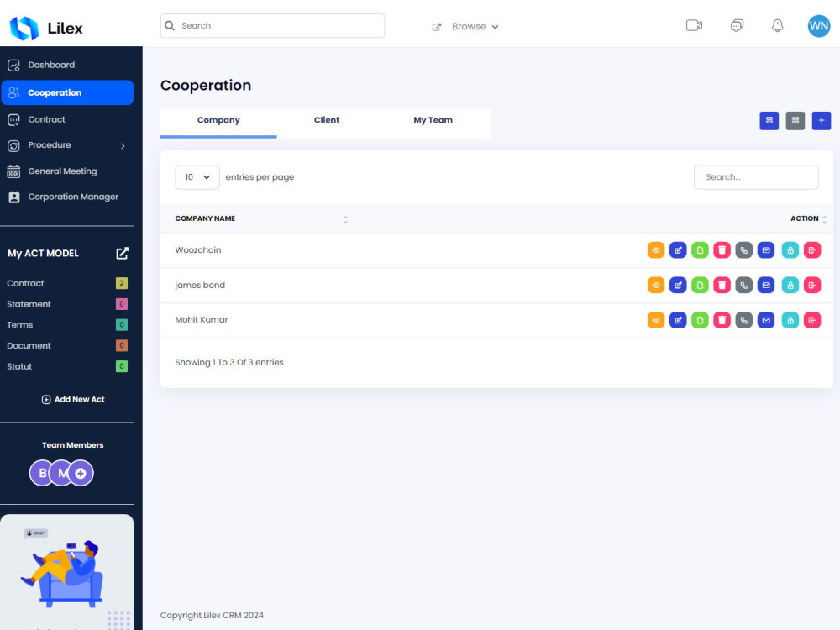
Task: Open the chat messages icon
Action: pyautogui.click(x=737, y=26)
